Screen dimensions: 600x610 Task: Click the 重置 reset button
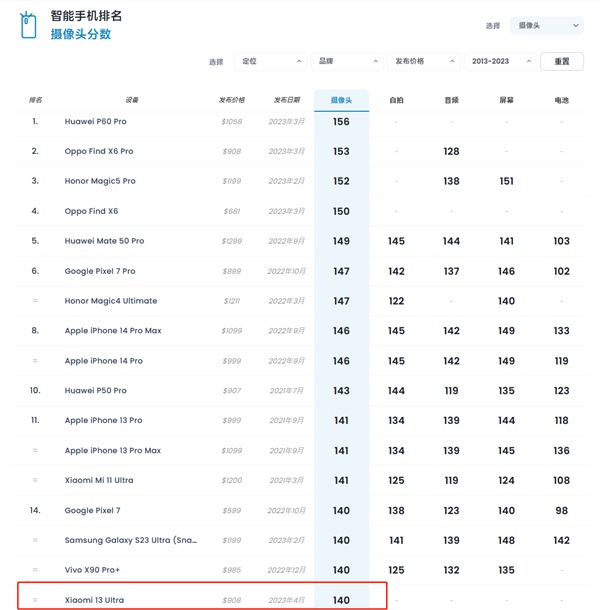pos(562,61)
